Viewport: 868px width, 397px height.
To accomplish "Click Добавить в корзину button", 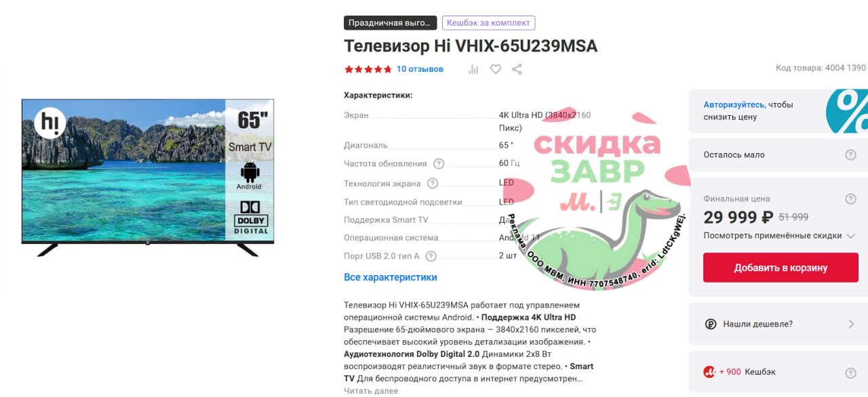I will pos(781,268).
